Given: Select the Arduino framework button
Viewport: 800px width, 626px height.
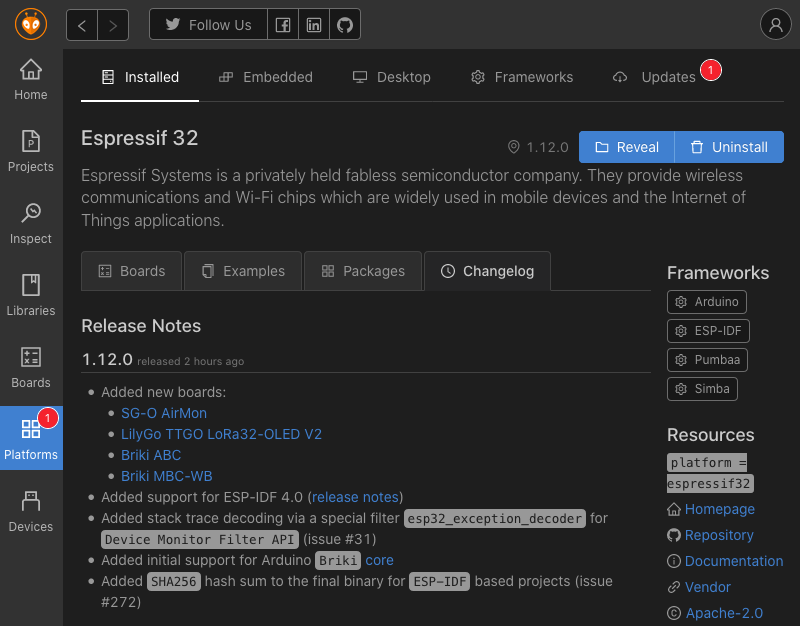Looking at the screenshot, I should (x=707, y=302).
